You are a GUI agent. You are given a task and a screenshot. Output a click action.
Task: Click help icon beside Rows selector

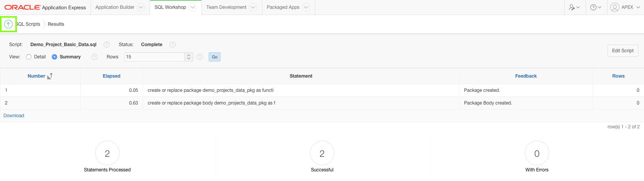[x=199, y=57]
